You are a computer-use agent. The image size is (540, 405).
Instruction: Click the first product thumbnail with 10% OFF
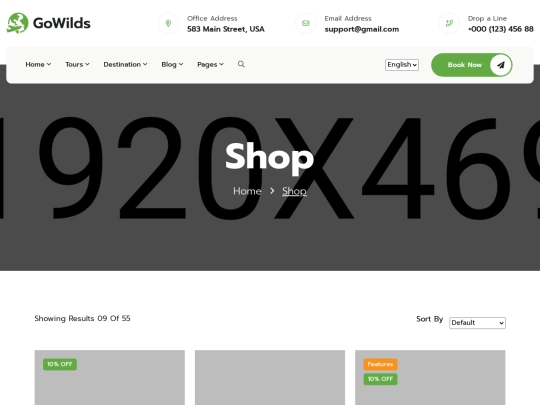110,377
